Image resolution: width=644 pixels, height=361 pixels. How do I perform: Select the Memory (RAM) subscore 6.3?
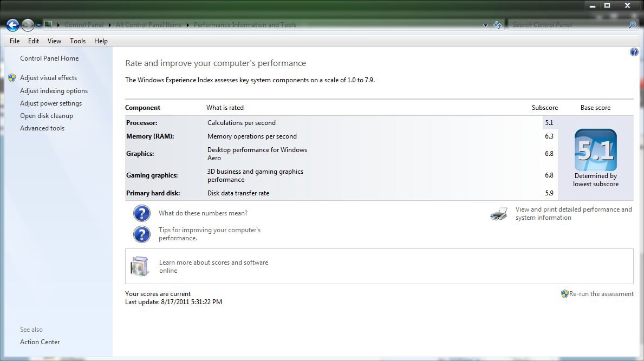click(x=549, y=136)
